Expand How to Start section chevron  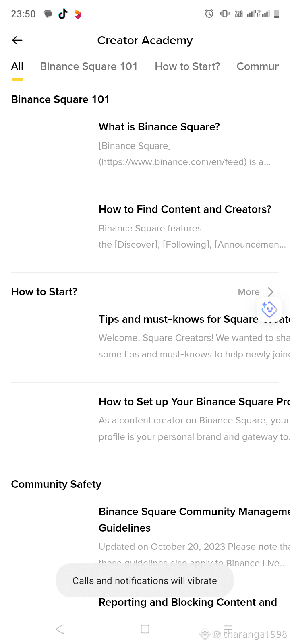271,292
